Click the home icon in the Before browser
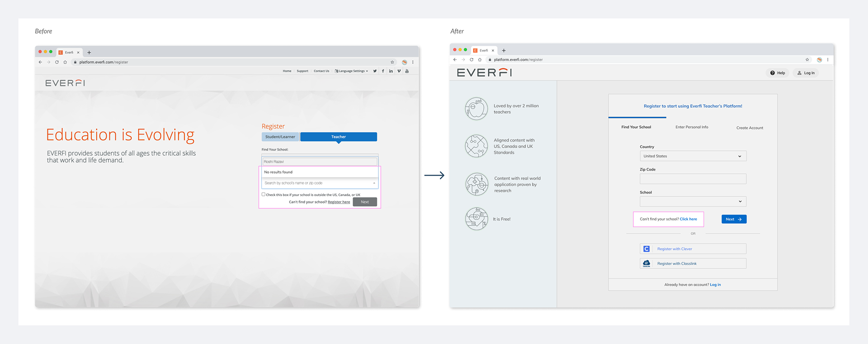Viewport: 868px width, 344px height. tap(65, 62)
